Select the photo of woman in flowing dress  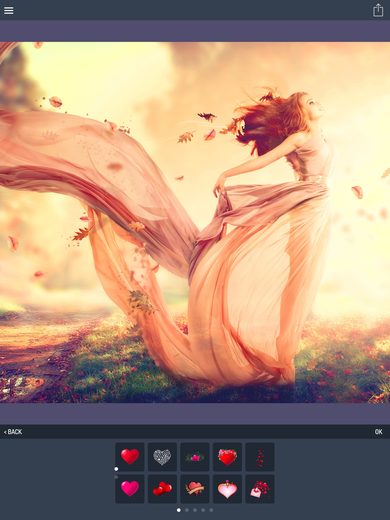195,222
